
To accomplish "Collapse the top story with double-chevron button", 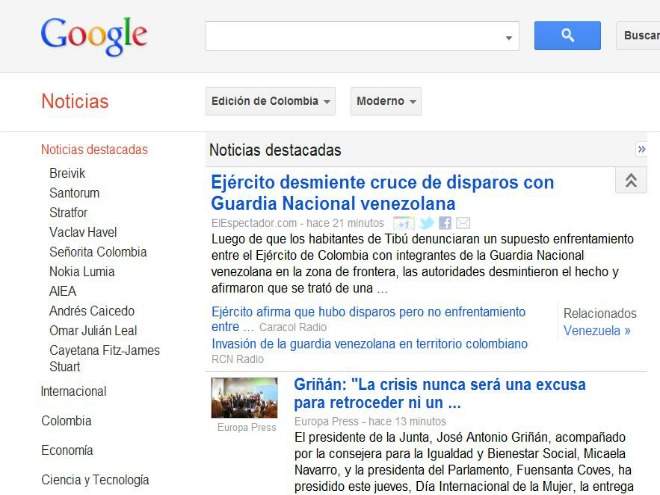I will 630,181.
